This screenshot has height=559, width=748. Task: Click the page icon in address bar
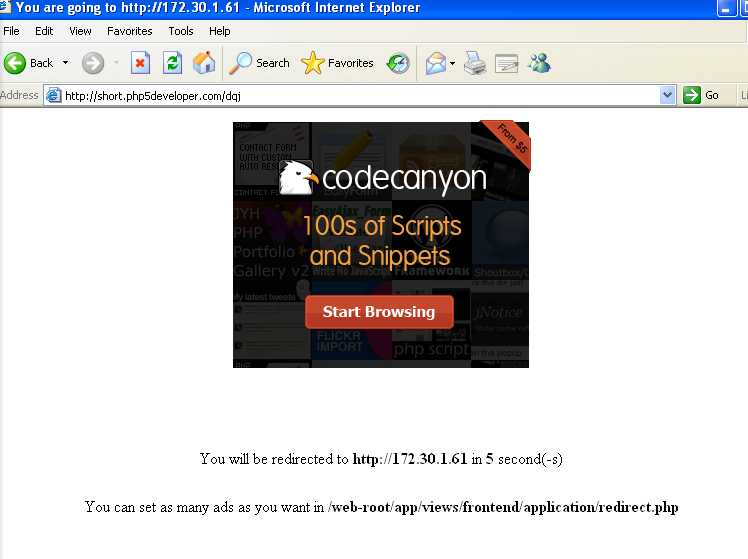click(53, 95)
